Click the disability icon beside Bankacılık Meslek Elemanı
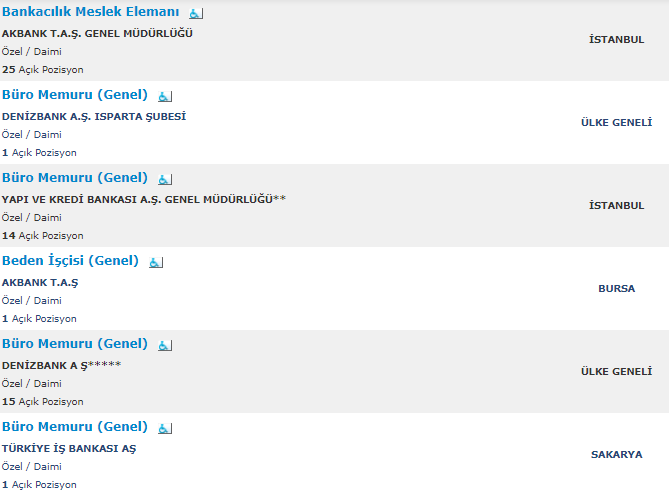 point(195,14)
